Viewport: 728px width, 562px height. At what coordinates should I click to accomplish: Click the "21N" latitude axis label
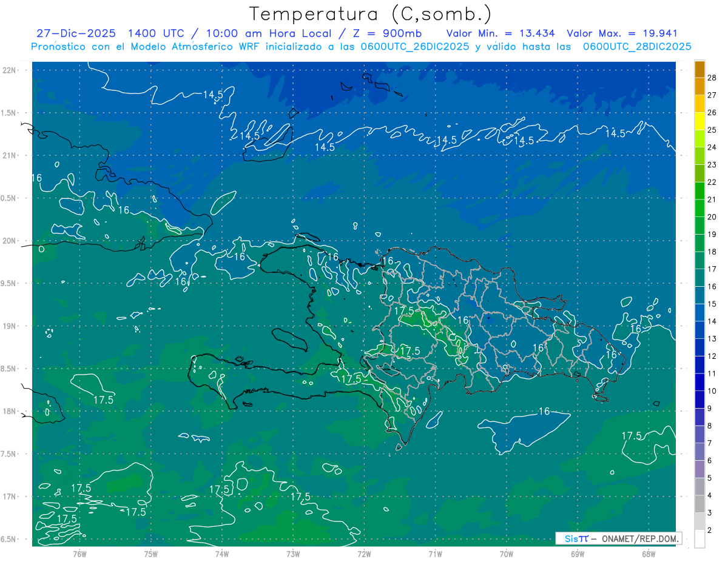[x=9, y=156]
